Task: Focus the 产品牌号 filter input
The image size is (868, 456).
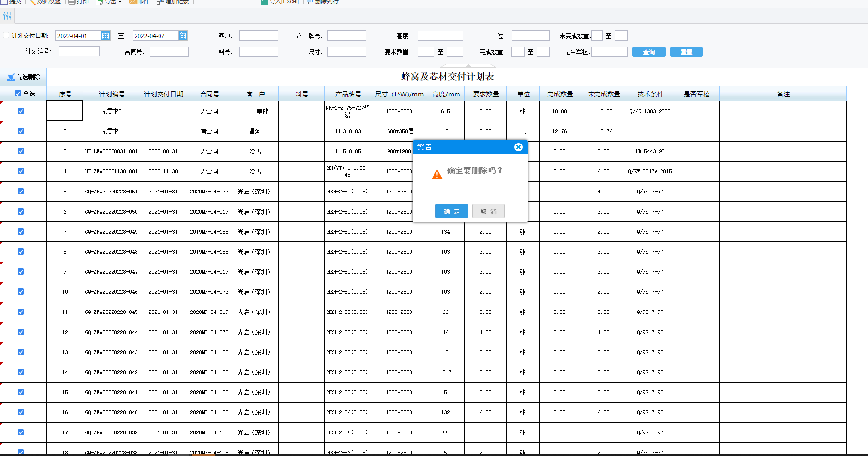Action: pos(347,36)
